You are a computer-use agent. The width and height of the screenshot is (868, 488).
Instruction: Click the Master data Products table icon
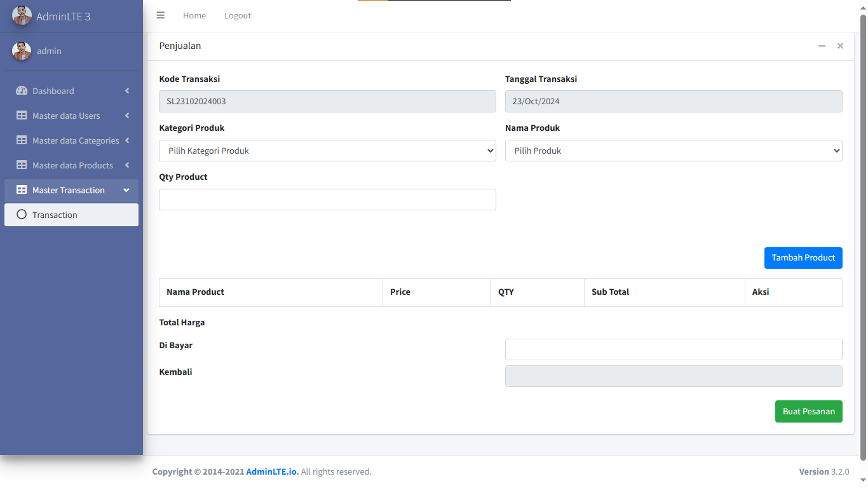pos(22,165)
